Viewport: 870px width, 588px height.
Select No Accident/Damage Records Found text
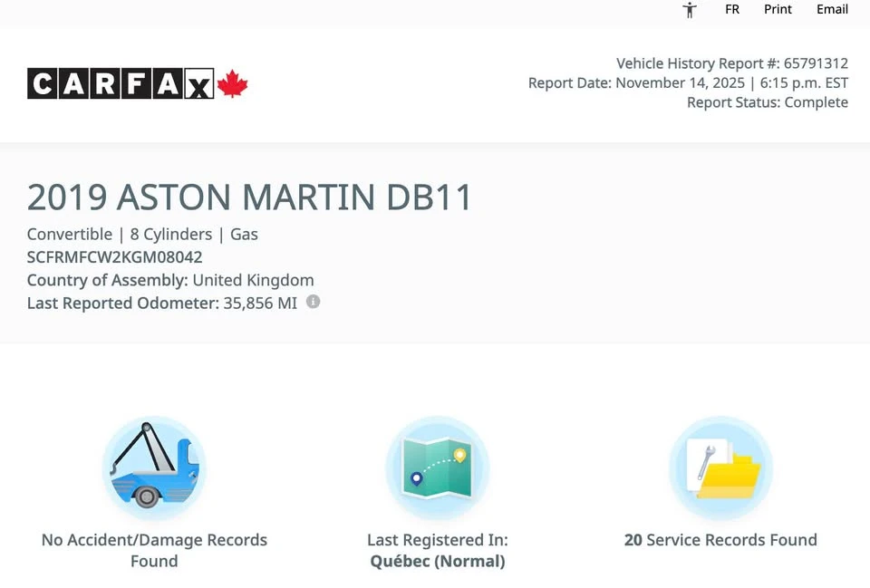pyautogui.click(x=154, y=550)
